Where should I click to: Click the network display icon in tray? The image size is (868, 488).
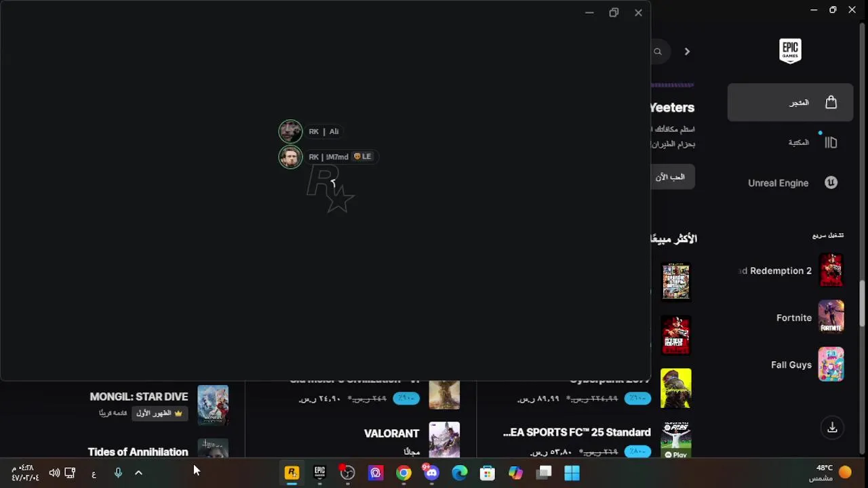point(70,473)
